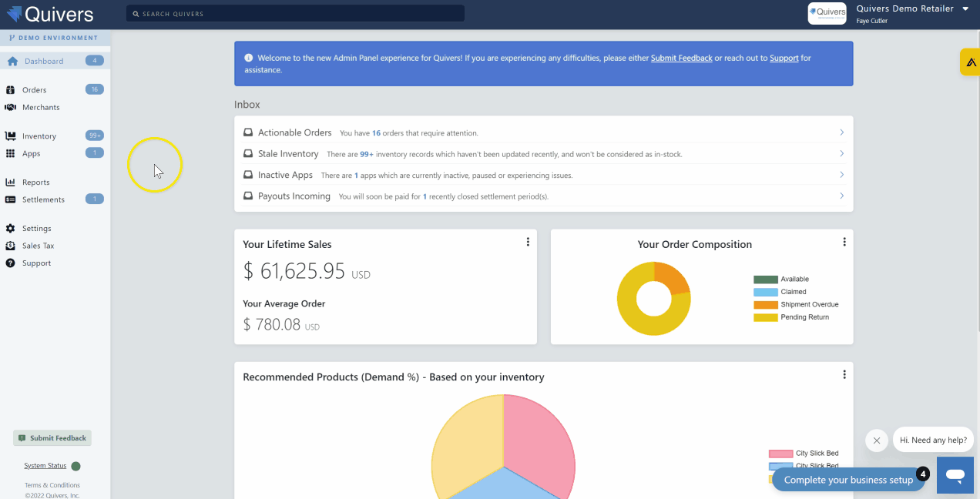980x499 pixels.
Task: Expand the Payouts Incoming row chevron
Action: [842, 196]
